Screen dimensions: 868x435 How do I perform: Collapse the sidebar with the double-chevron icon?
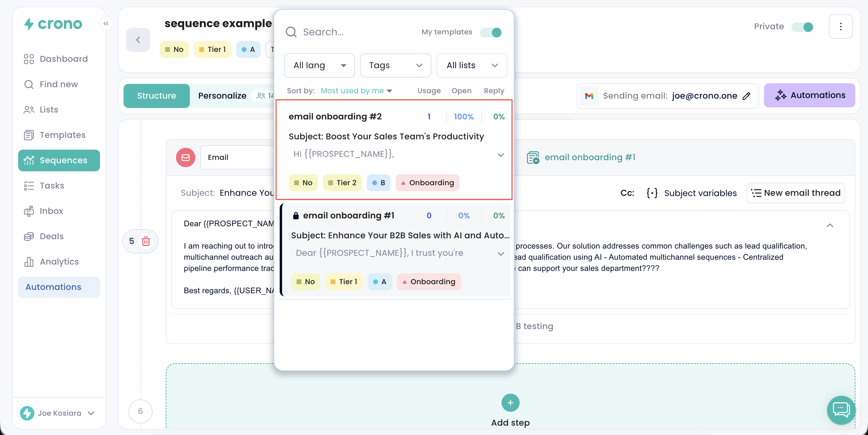click(106, 23)
